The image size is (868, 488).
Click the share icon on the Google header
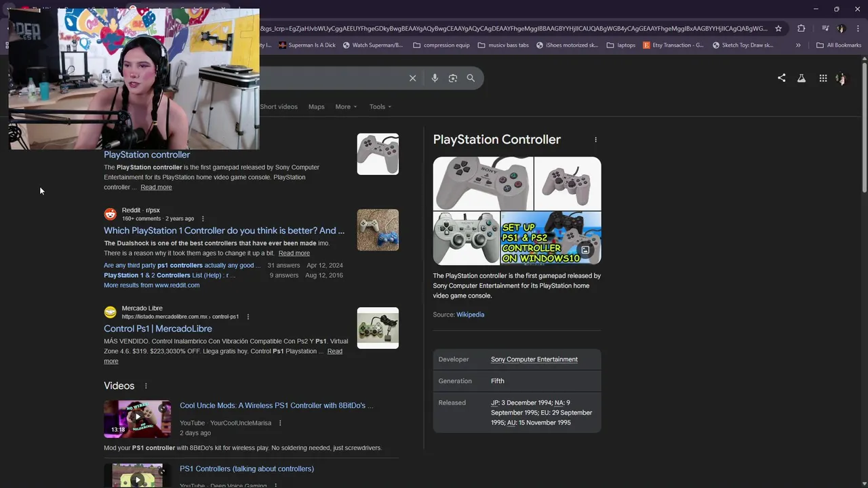click(x=781, y=78)
